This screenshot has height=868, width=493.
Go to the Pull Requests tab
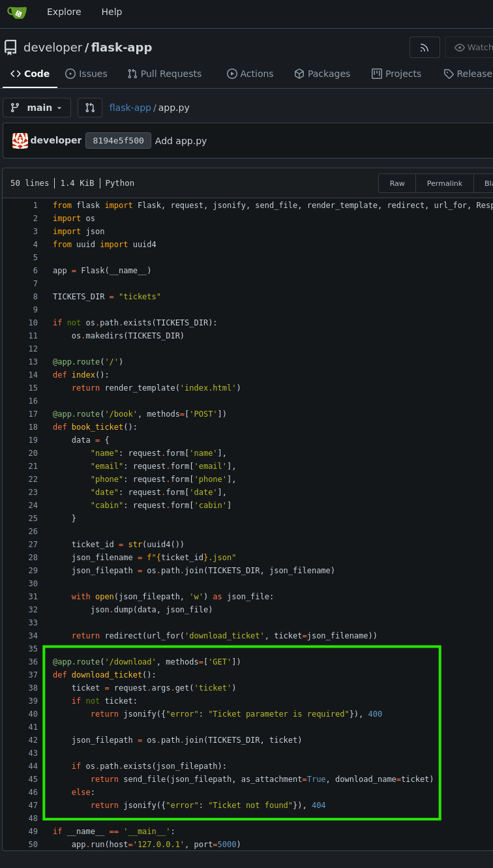[x=164, y=74]
